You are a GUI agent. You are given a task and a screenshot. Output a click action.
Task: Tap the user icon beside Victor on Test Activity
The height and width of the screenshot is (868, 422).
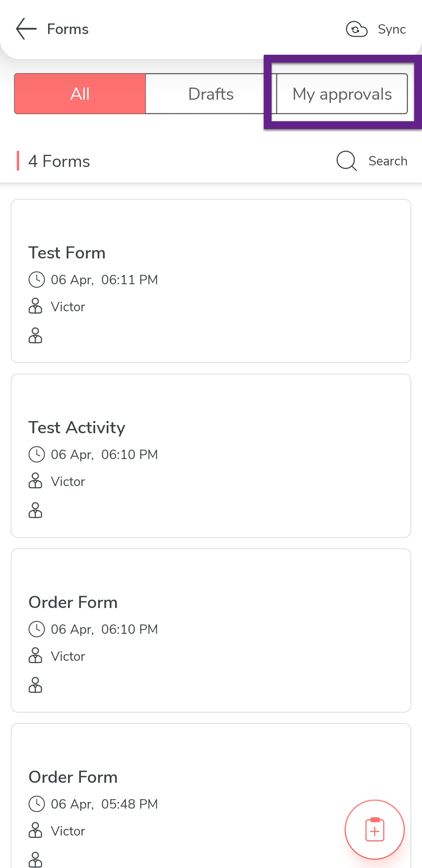tap(35, 481)
